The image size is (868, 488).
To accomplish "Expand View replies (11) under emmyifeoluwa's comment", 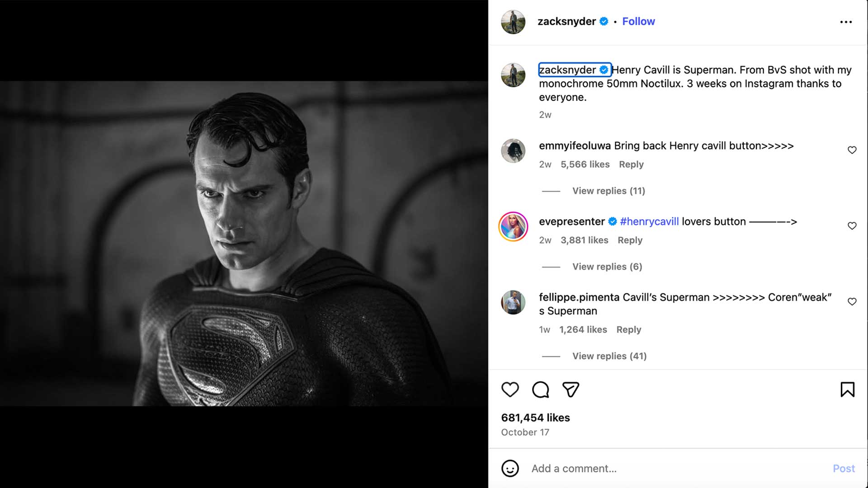I will pyautogui.click(x=608, y=191).
